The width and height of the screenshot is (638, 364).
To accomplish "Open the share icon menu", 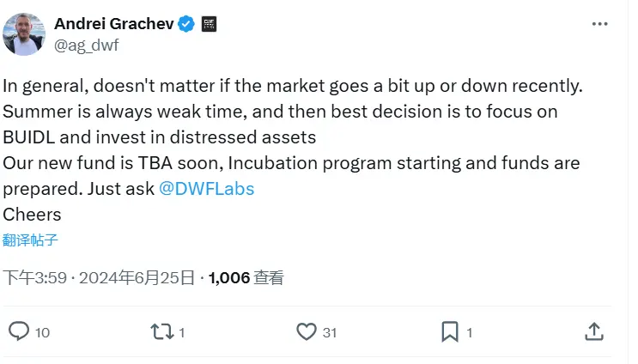I will [x=593, y=331].
